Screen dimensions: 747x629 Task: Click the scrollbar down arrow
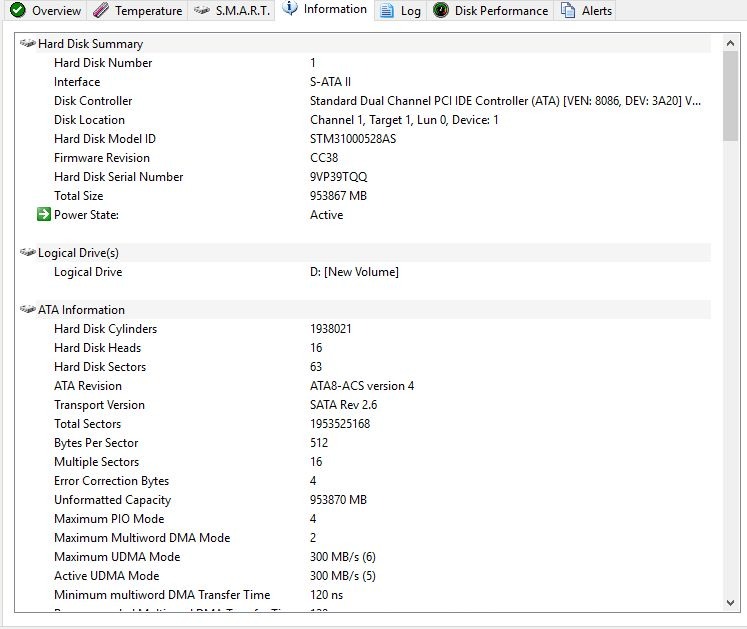[730, 601]
